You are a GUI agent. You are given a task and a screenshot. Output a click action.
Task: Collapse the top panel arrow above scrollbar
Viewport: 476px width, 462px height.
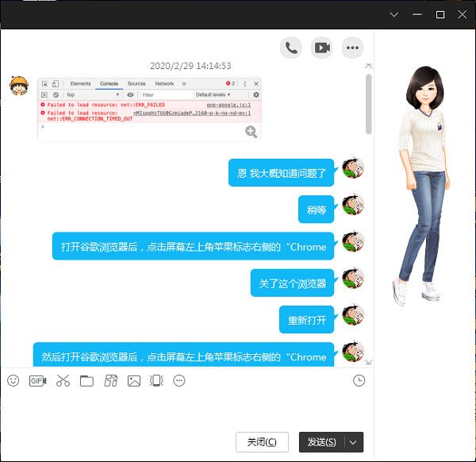click(369, 66)
